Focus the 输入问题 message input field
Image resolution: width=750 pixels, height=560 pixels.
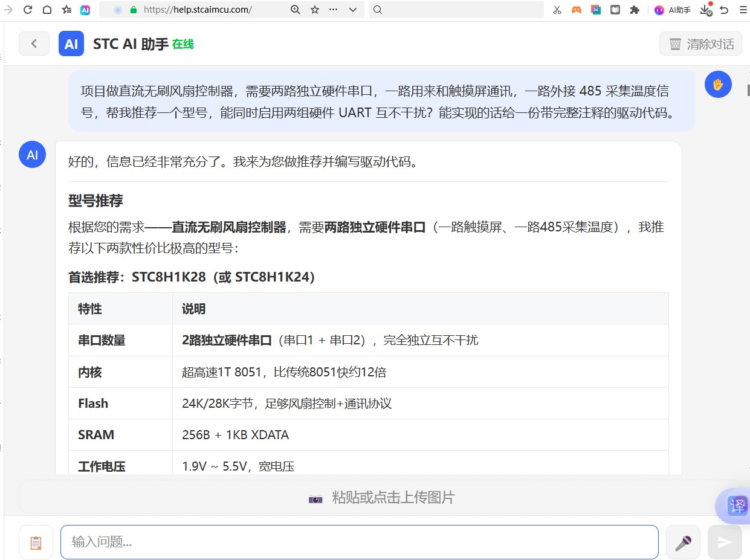359,542
